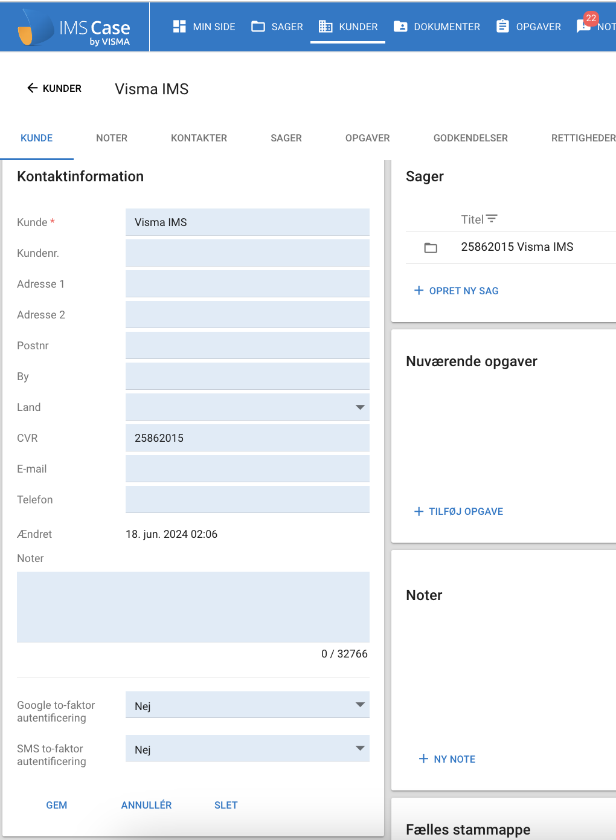Open the Sager tab
Screen dimensions: 616x840
pos(286,138)
